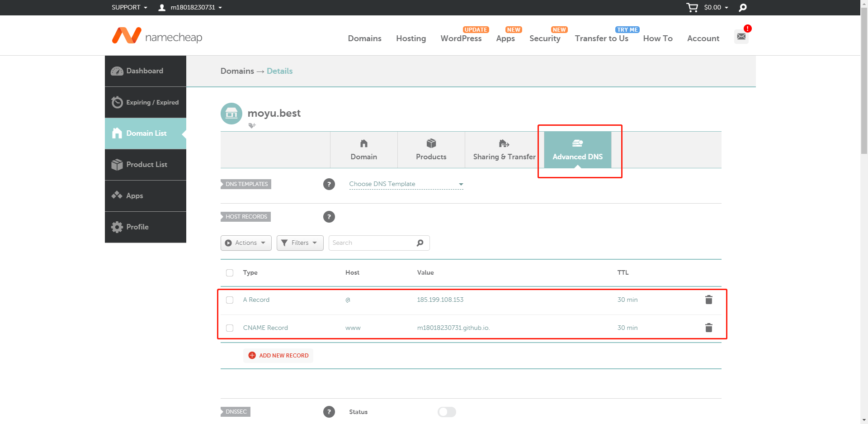Click the Domains breadcrumb text
This screenshot has width=868, height=424.
tap(237, 71)
